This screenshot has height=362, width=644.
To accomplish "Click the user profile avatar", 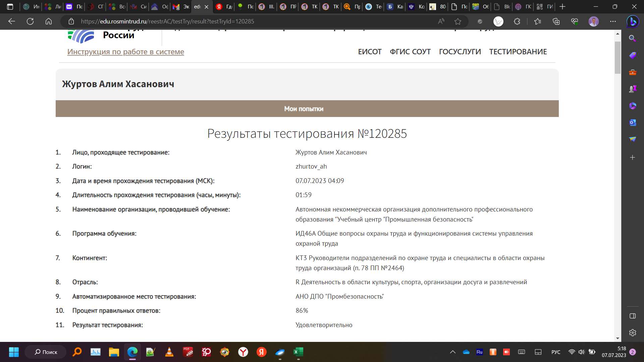I will point(594,21).
